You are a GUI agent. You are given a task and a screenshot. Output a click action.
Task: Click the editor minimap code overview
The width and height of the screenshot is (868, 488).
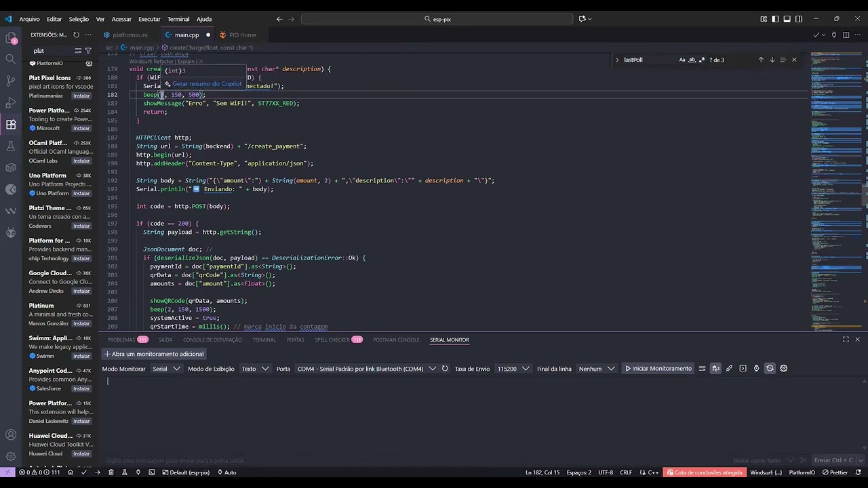click(835, 190)
